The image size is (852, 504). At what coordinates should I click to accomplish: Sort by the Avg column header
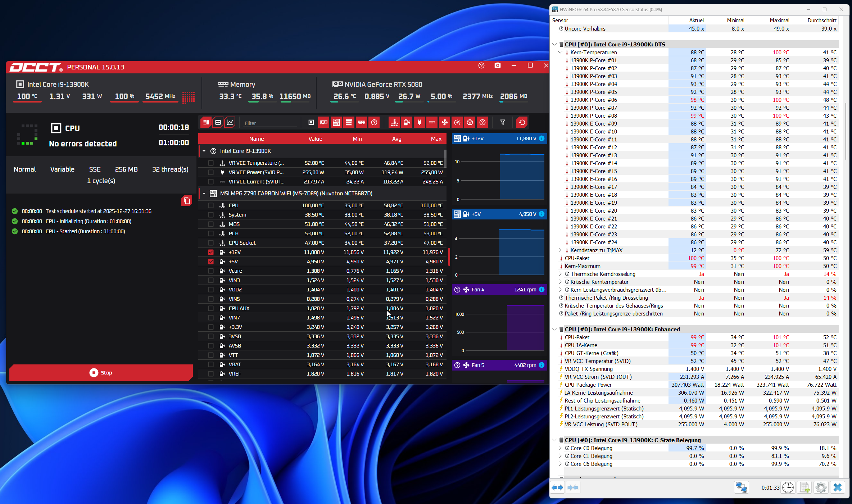396,139
